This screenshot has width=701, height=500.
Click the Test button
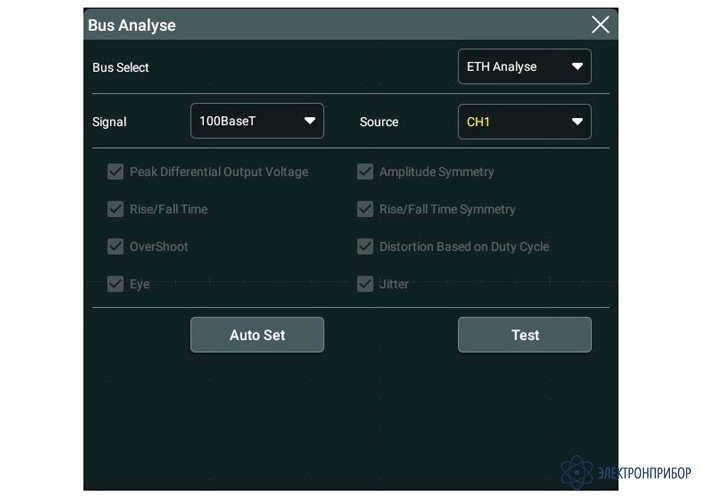coord(524,335)
